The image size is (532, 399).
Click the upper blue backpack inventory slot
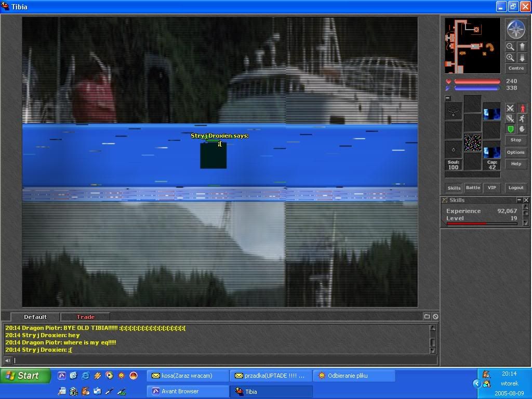point(491,112)
